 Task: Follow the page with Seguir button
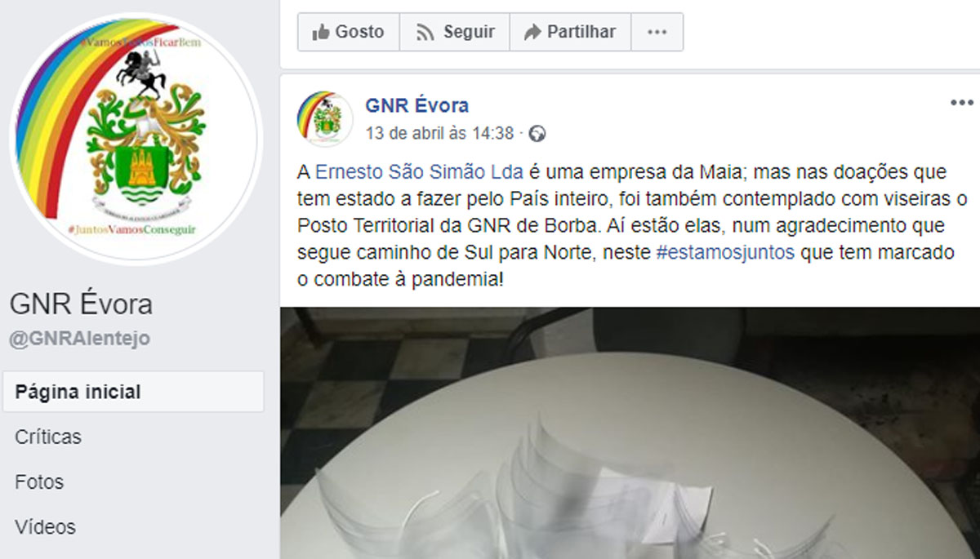[455, 32]
